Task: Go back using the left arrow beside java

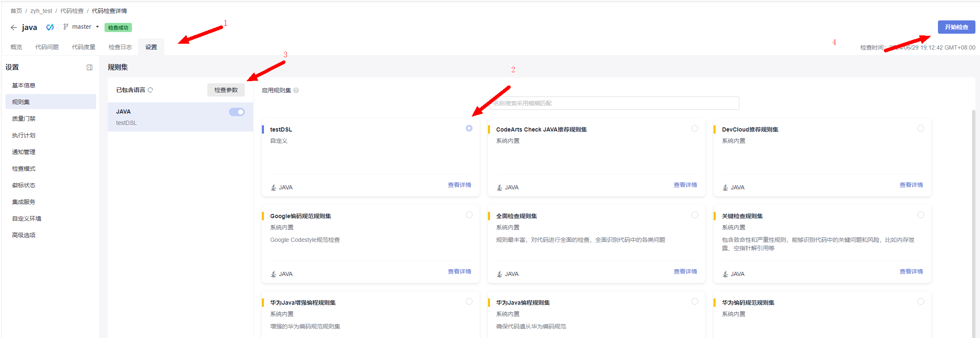Action: pos(14,27)
